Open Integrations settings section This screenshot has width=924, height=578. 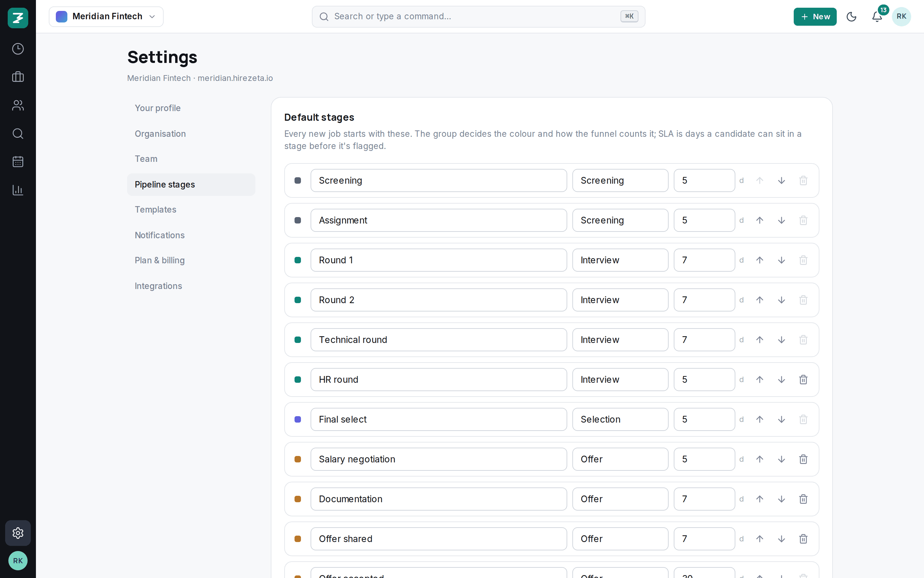pos(191,286)
